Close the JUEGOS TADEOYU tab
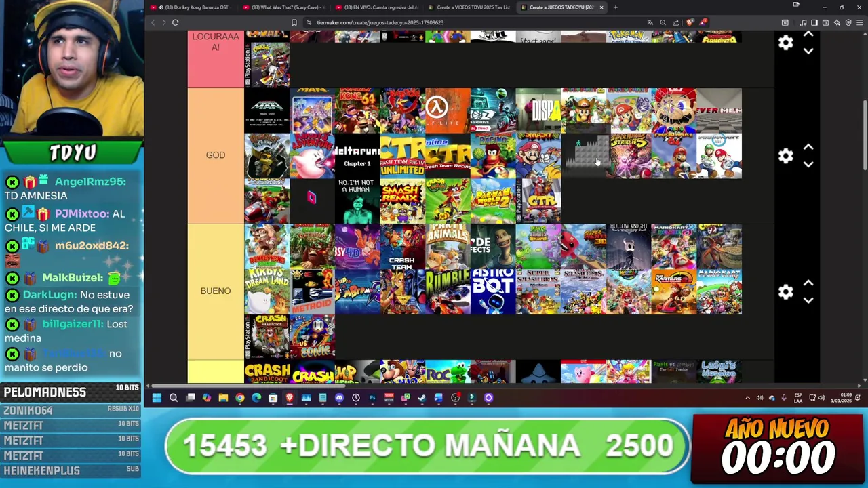 click(x=601, y=7)
